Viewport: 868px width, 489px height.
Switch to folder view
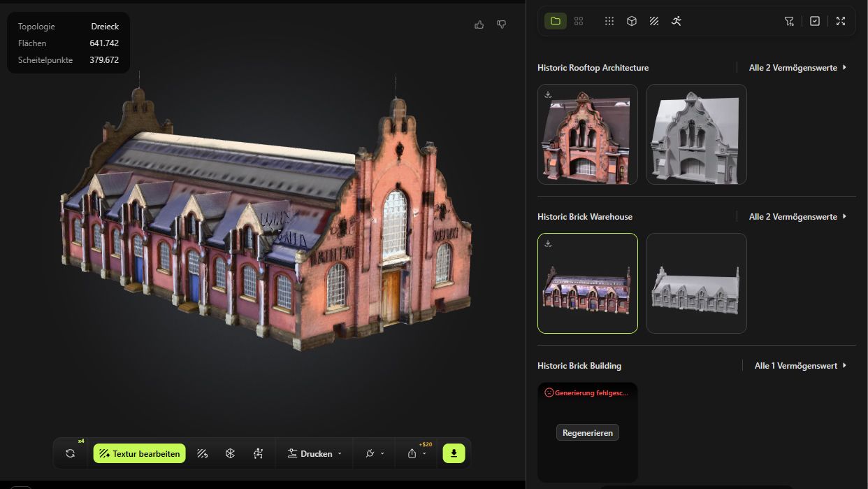[x=556, y=21]
